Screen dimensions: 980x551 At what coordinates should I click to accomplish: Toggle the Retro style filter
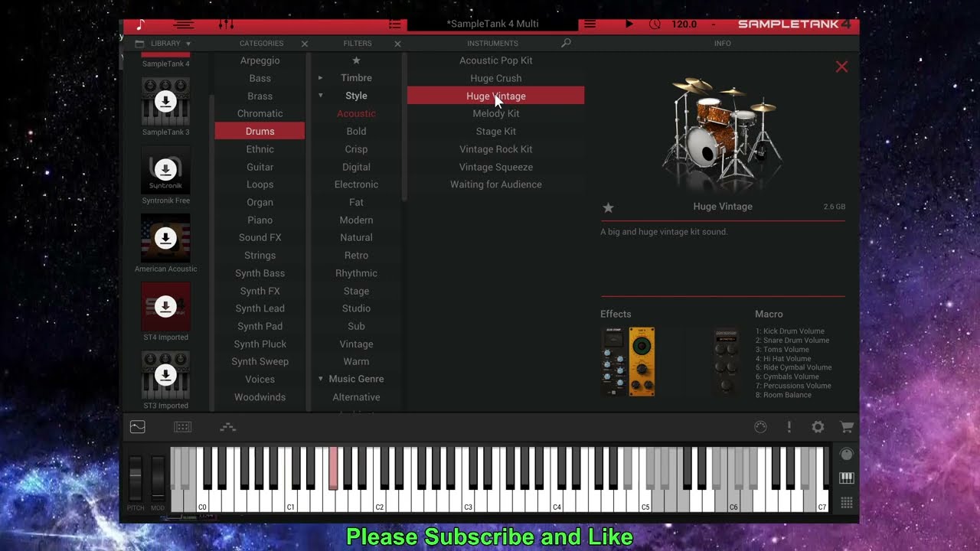point(356,256)
